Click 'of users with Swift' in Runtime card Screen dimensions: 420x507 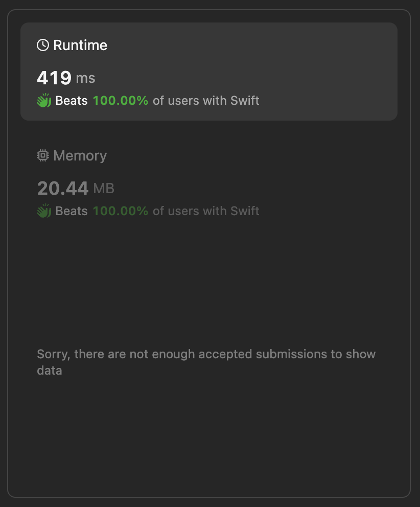pyautogui.click(x=206, y=100)
